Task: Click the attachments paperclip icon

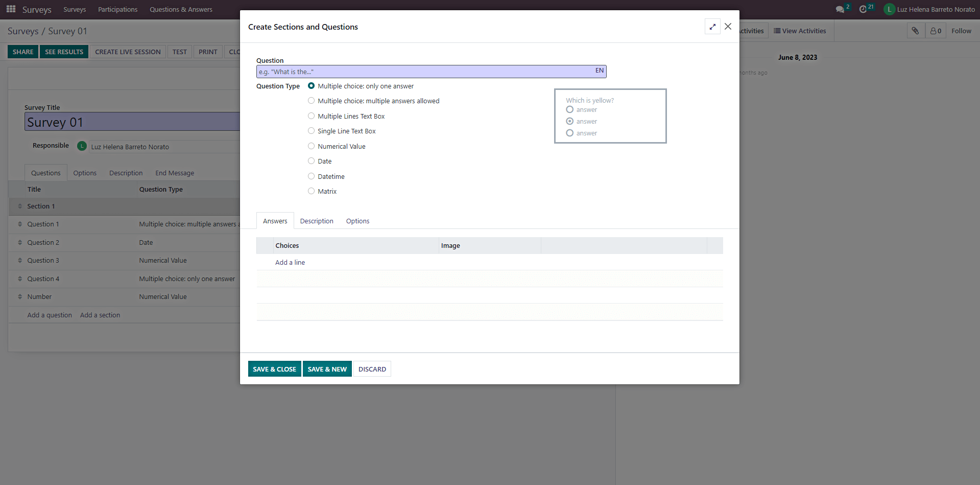Action: [x=916, y=31]
